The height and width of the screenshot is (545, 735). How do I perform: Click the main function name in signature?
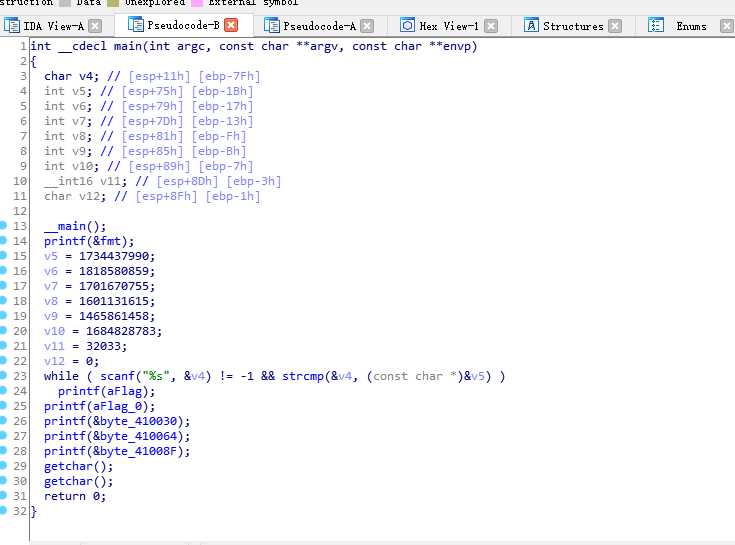(x=128, y=46)
